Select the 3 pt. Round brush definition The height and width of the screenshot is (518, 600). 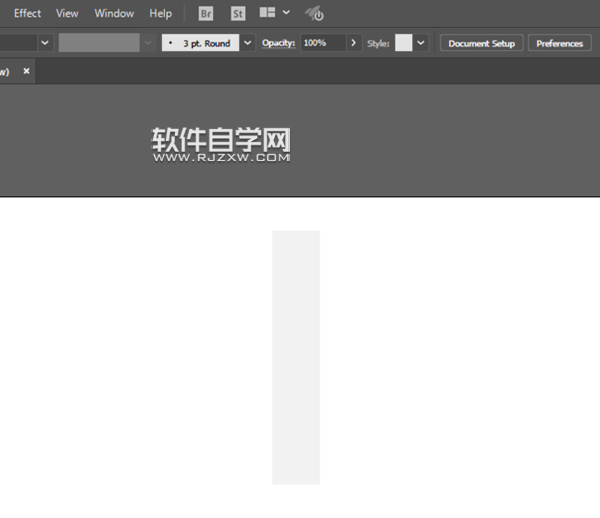201,43
